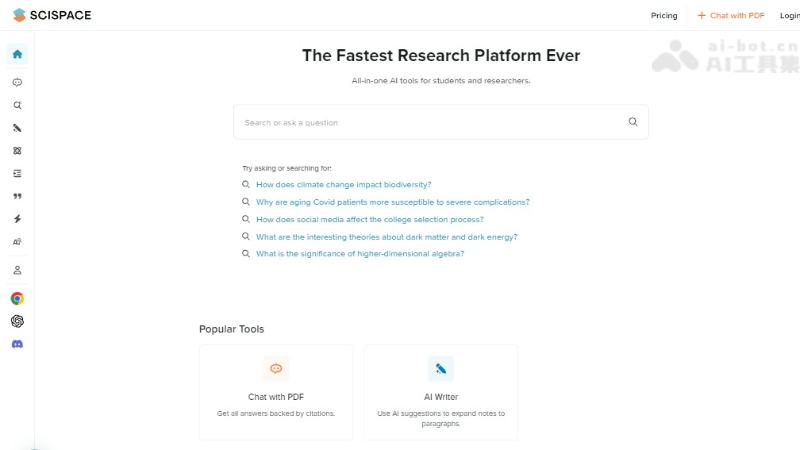Select the climate change biodiversity suggestion

tap(343, 185)
